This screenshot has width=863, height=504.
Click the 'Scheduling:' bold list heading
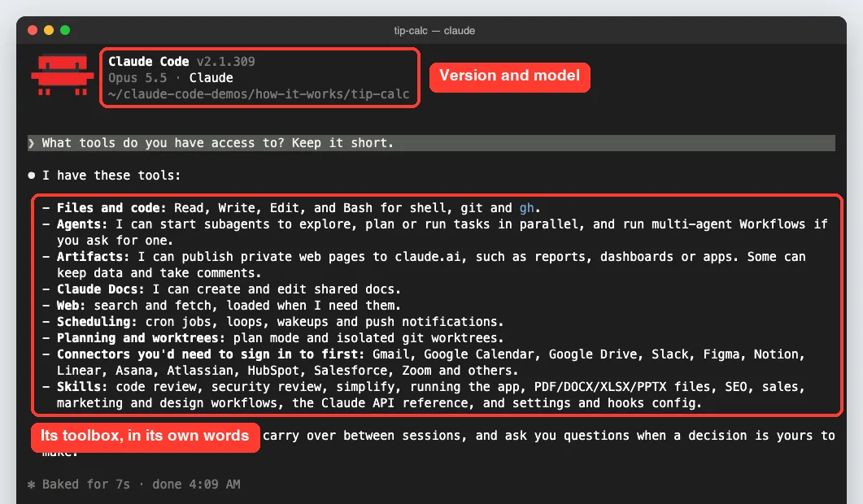(x=97, y=322)
